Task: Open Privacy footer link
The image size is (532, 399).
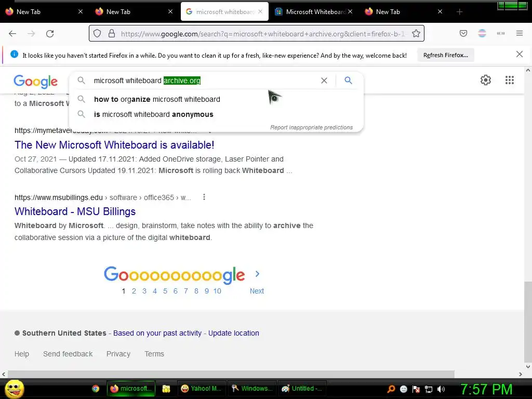Action: click(x=118, y=354)
